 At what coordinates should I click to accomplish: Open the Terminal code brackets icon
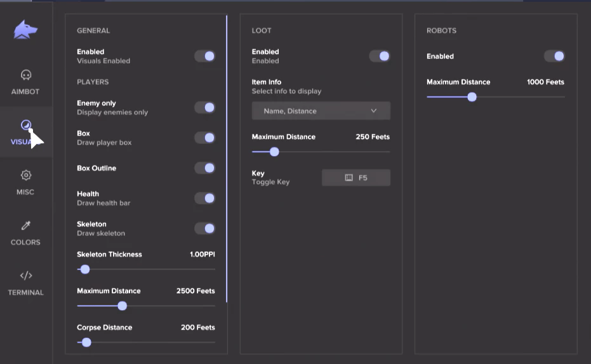(26, 276)
